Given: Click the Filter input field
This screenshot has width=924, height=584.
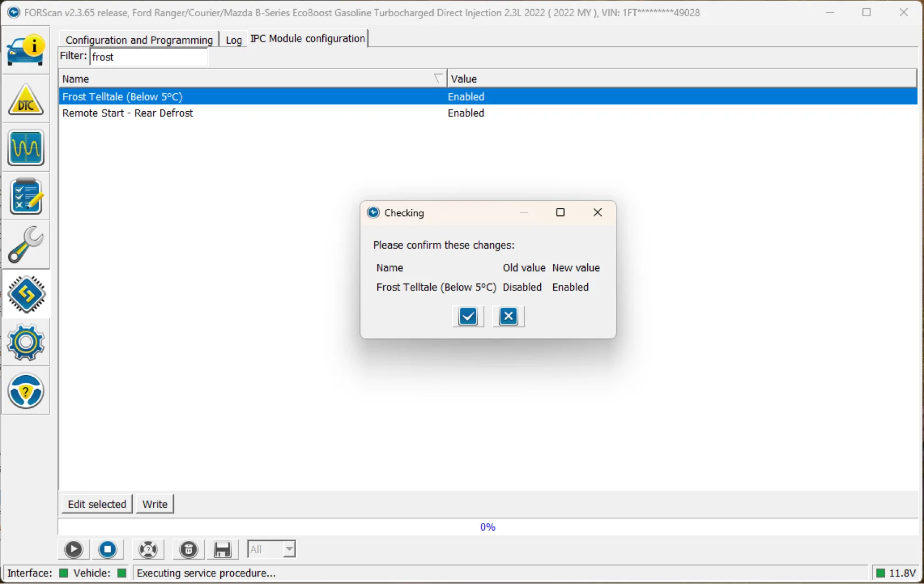Looking at the screenshot, I should pyautogui.click(x=149, y=57).
